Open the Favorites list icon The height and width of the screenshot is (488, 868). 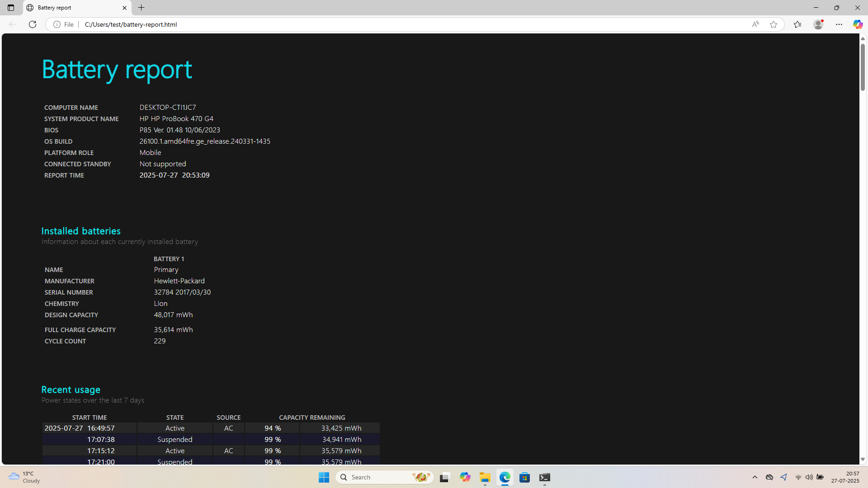(797, 24)
